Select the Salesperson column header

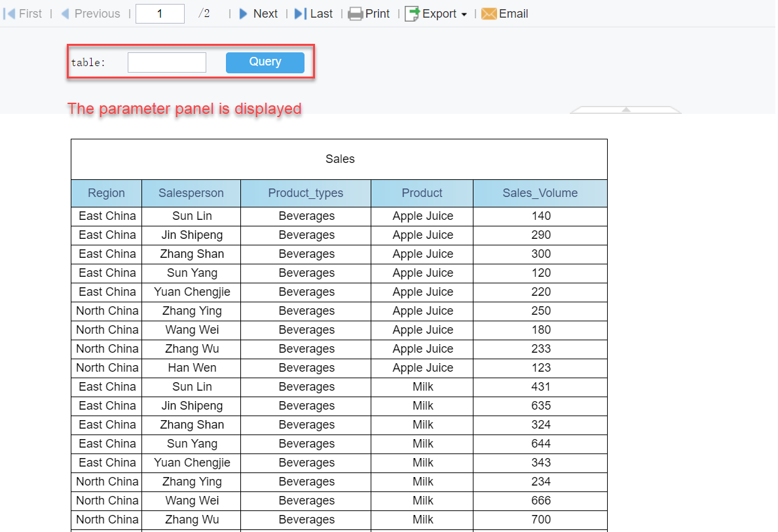pyautogui.click(x=191, y=193)
